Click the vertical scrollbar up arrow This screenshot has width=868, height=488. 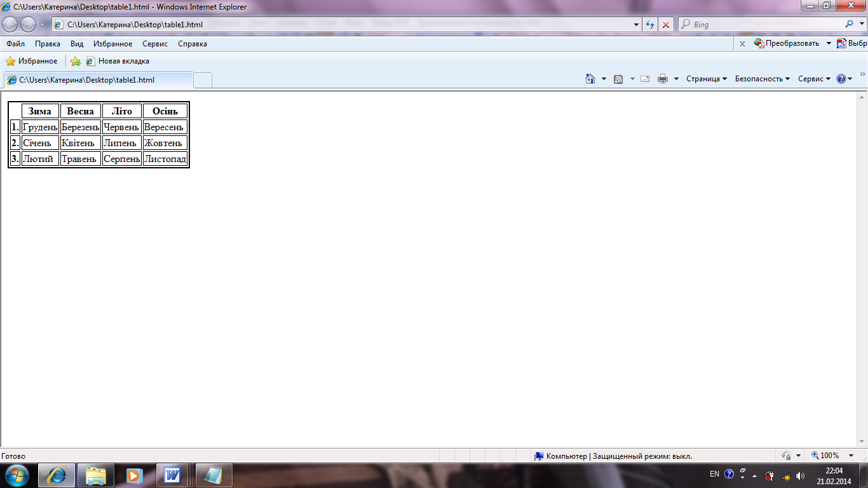point(862,97)
